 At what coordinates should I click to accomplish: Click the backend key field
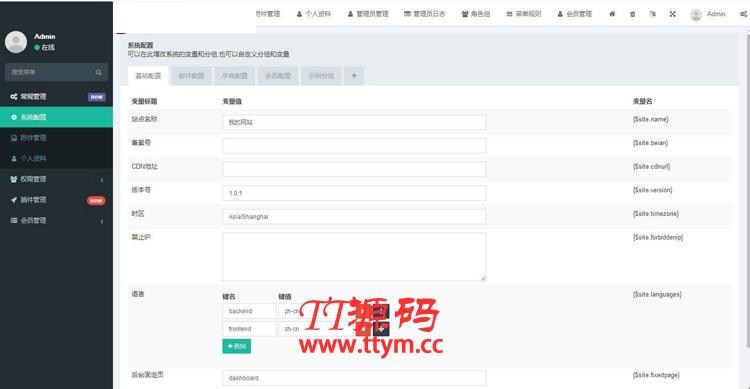(x=249, y=311)
